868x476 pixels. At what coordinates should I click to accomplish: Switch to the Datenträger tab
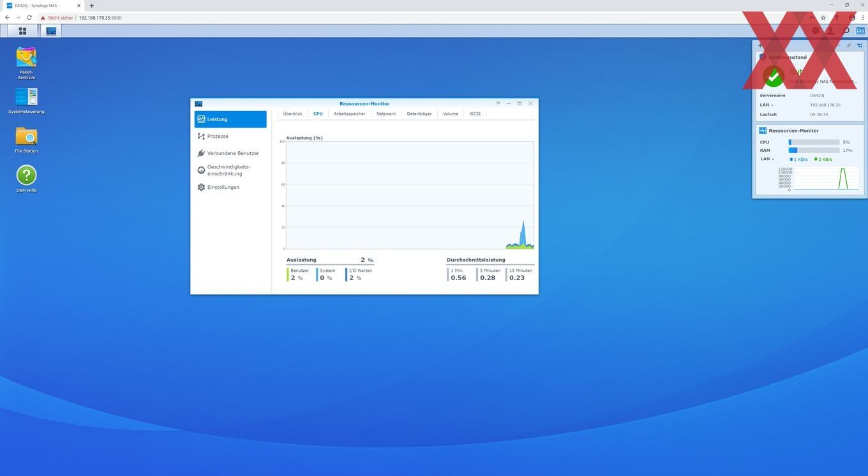click(419, 114)
